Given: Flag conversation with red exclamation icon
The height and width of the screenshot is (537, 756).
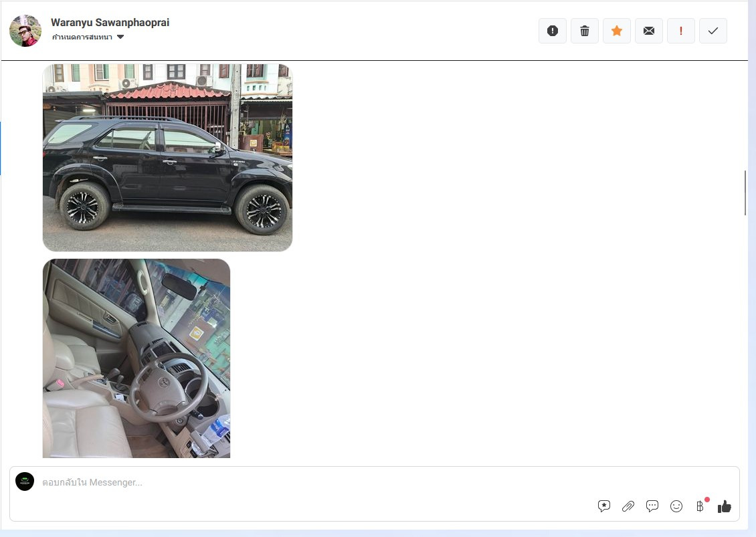Looking at the screenshot, I should click(681, 31).
